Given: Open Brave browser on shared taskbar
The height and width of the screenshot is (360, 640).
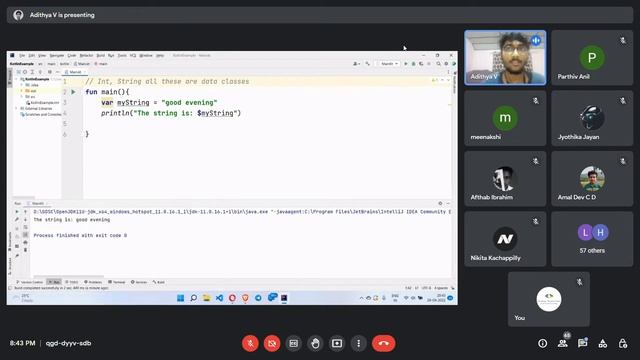Looking at the screenshot, I should coord(245,298).
